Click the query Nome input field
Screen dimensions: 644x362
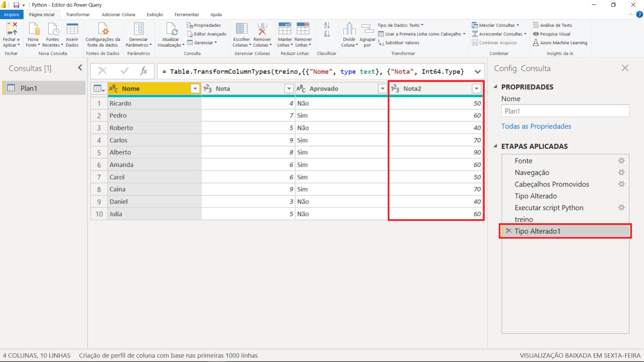coord(565,111)
